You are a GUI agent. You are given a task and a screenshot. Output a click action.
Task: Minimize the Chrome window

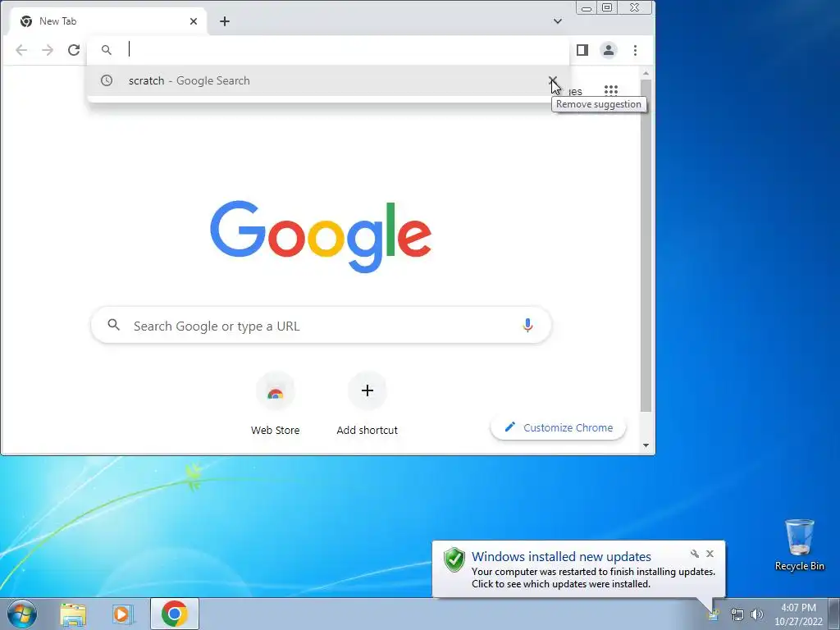point(587,8)
